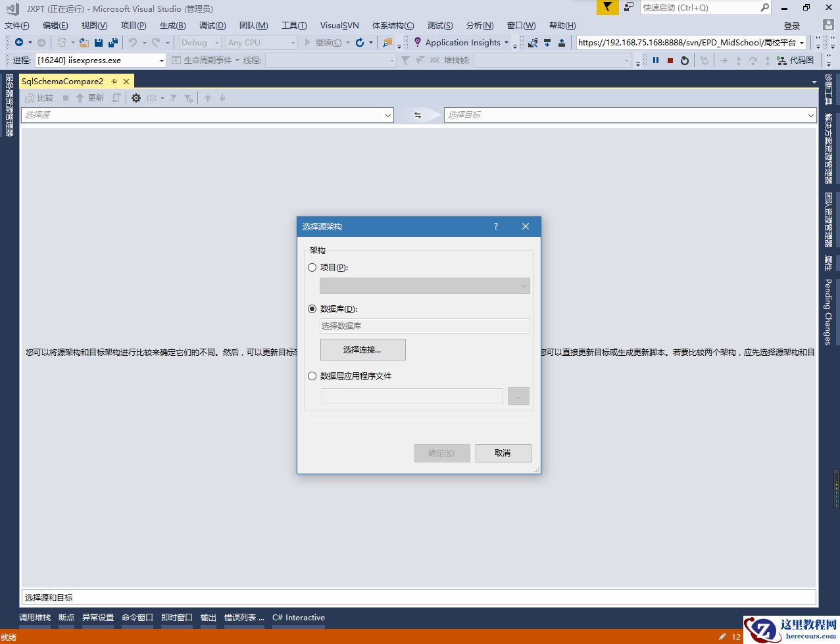Viewport: 840px width, 644px height.
Task: Click the Undo arrow icon
Action: tap(133, 42)
